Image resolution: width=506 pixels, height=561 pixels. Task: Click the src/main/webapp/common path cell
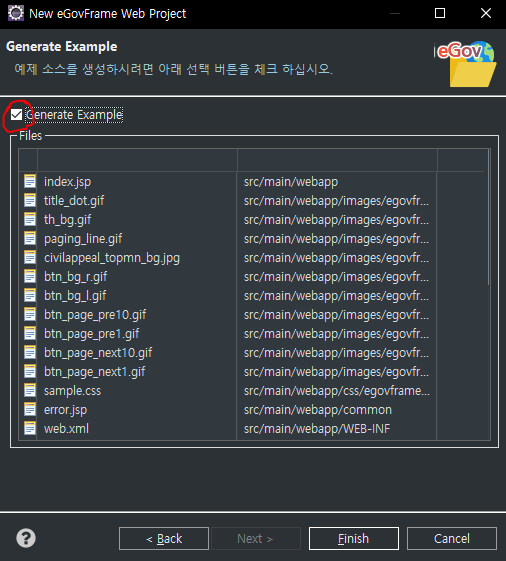pyautogui.click(x=318, y=410)
